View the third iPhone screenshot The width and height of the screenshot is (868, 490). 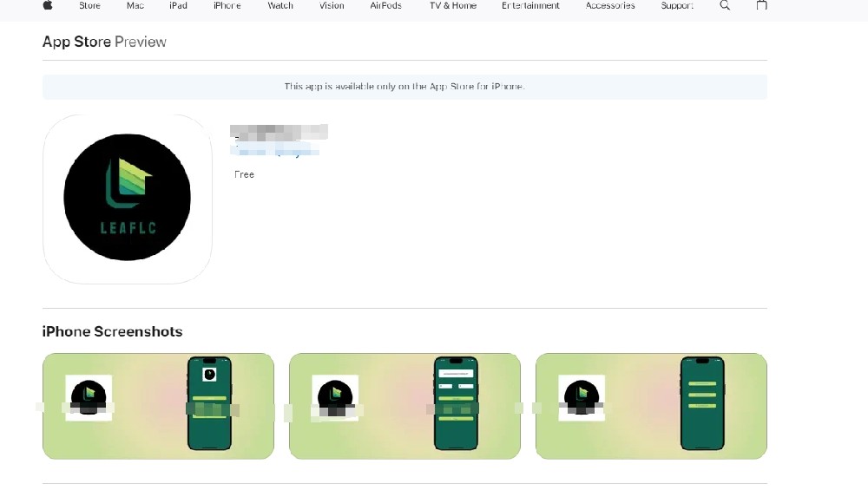pyautogui.click(x=651, y=406)
